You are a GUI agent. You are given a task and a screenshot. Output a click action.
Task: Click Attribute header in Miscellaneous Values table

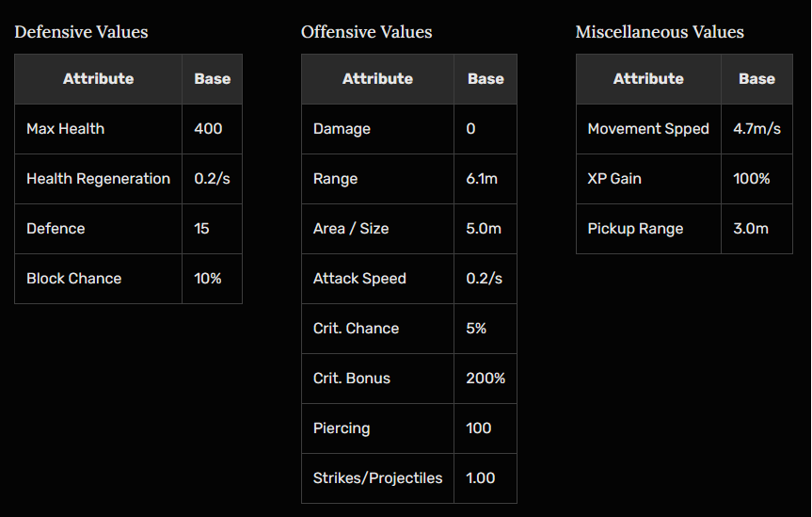coord(648,79)
